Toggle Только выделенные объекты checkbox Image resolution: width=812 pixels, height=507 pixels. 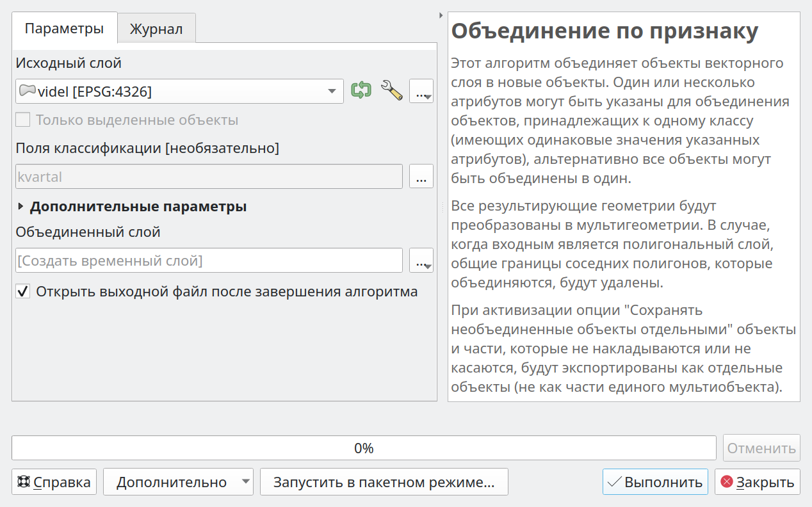pos(23,120)
